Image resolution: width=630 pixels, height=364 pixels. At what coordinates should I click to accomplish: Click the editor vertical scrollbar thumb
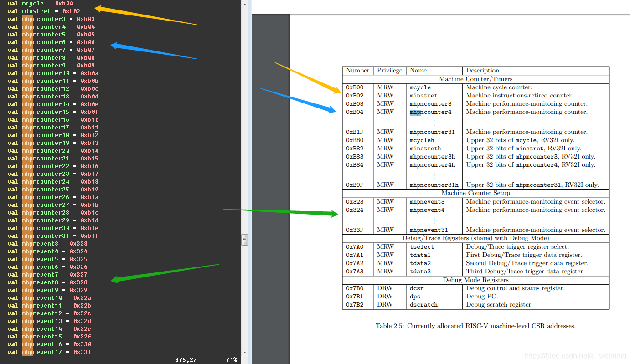(245, 239)
